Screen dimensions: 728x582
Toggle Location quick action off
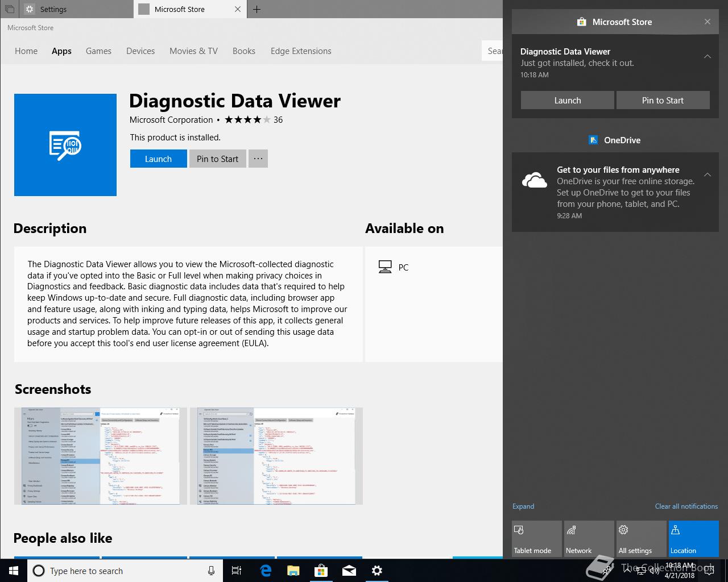694,539
